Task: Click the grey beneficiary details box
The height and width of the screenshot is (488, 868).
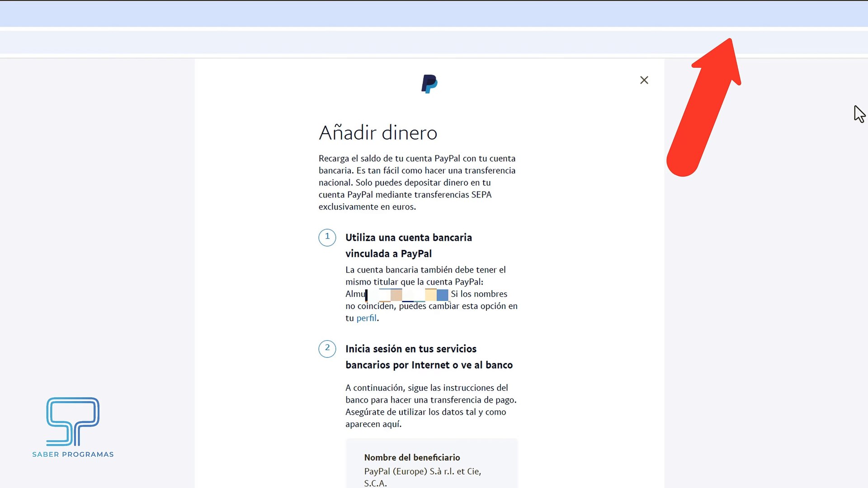Action: click(x=497, y=452)
